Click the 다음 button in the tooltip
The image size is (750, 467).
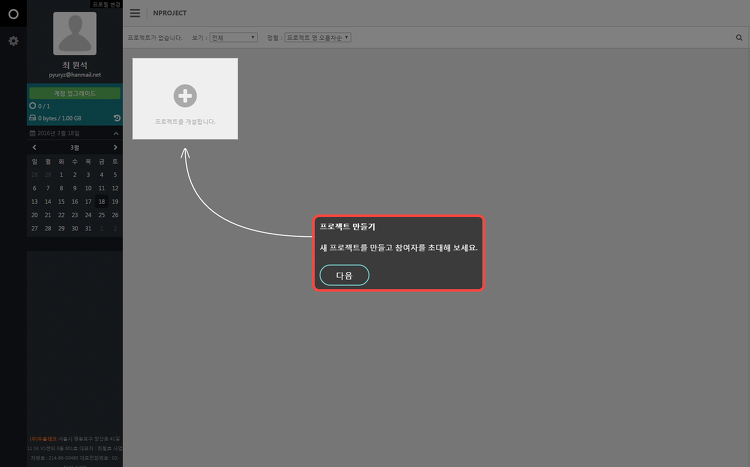[x=344, y=275]
